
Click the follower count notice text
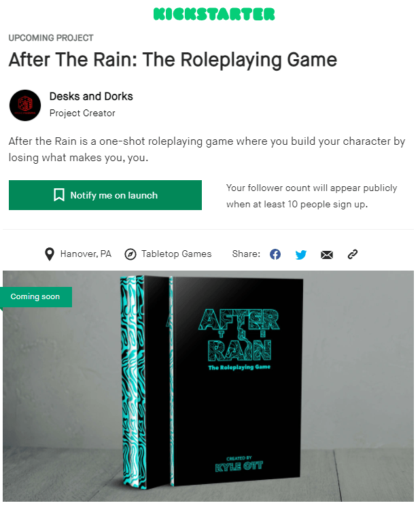coord(311,196)
